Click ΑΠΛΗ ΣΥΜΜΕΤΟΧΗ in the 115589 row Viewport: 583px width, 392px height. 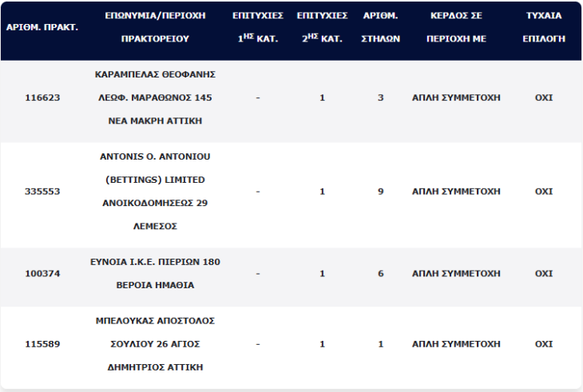point(456,344)
